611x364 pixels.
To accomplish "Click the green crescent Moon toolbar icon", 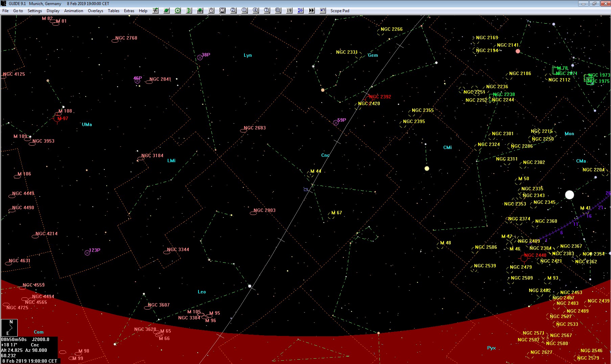I will point(189,10).
